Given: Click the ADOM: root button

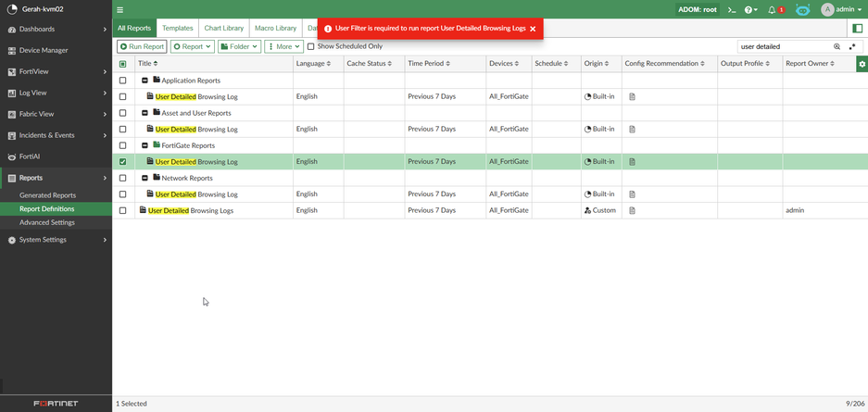Looking at the screenshot, I should pos(698,9).
